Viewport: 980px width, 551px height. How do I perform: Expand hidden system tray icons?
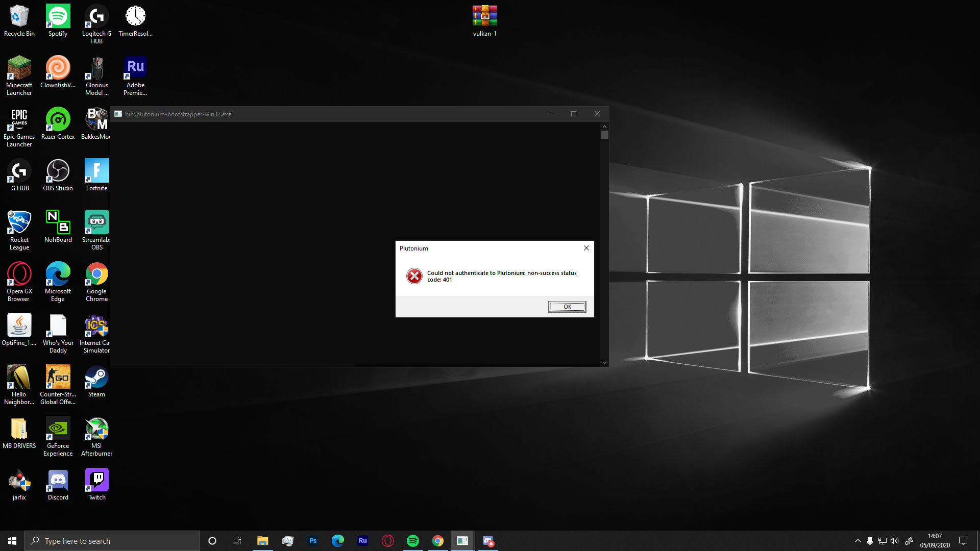click(x=858, y=541)
